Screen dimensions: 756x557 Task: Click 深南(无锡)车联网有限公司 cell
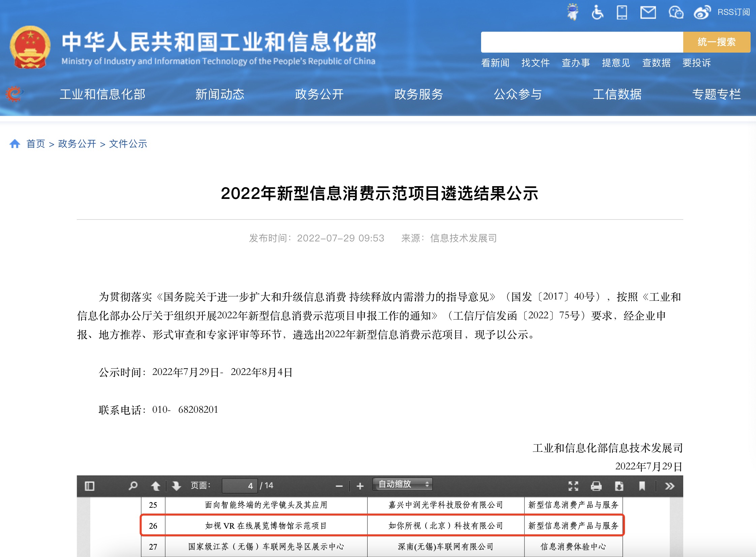coord(446,547)
